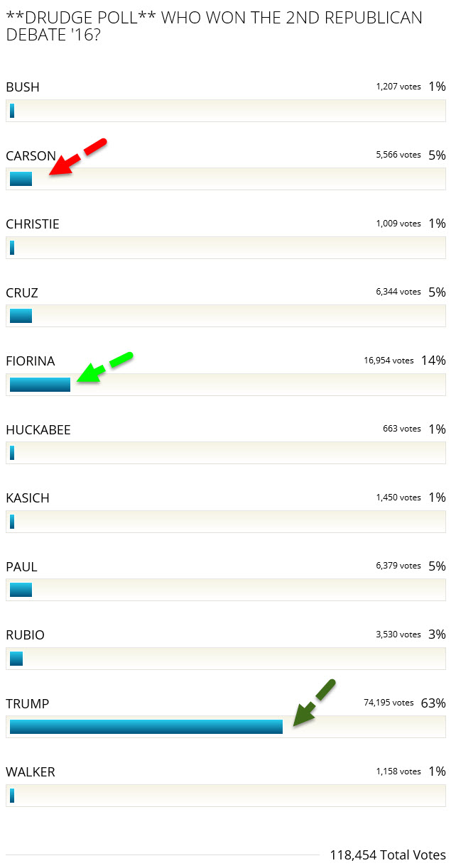Image resolution: width=456 pixels, height=868 pixels.
Task: Click the Drudge Poll title heading
Action: (x=213, y=26)
